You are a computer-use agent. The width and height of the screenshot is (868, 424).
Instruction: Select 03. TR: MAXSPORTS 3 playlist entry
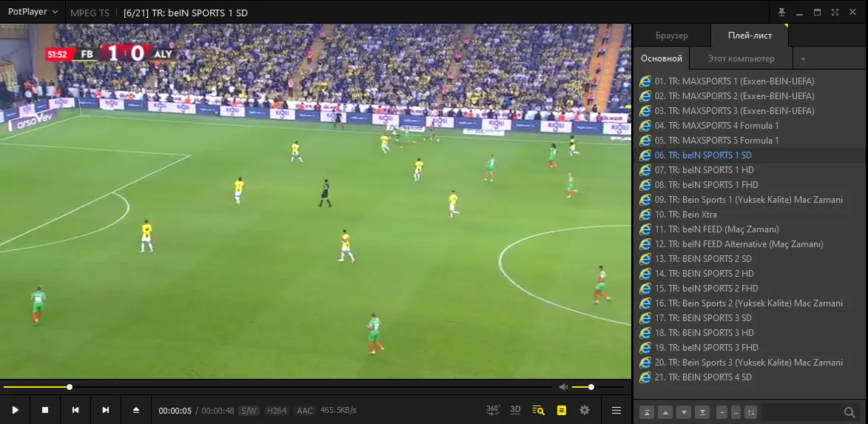[x=749, y=111]
